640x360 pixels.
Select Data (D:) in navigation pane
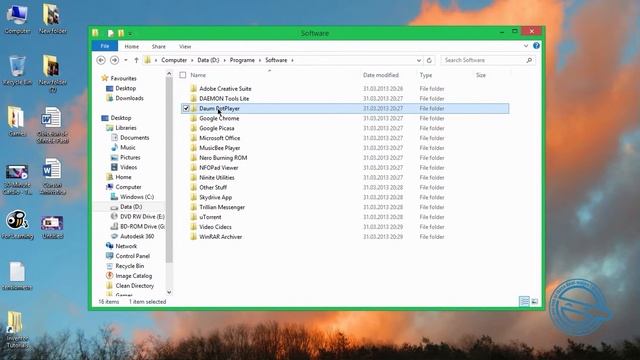point(131,207)
